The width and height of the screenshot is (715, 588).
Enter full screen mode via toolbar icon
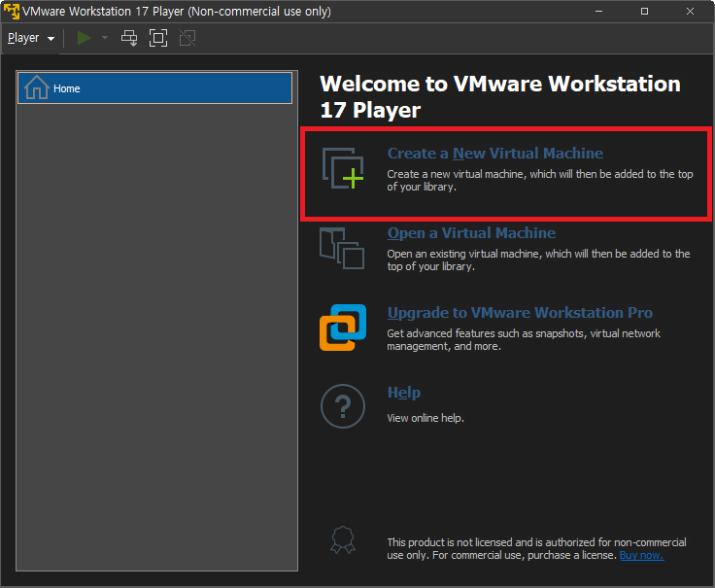tap(158, 38)
